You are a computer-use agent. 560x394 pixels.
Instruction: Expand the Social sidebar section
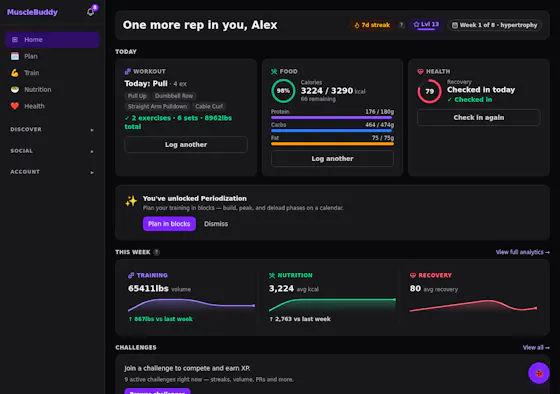52,151
